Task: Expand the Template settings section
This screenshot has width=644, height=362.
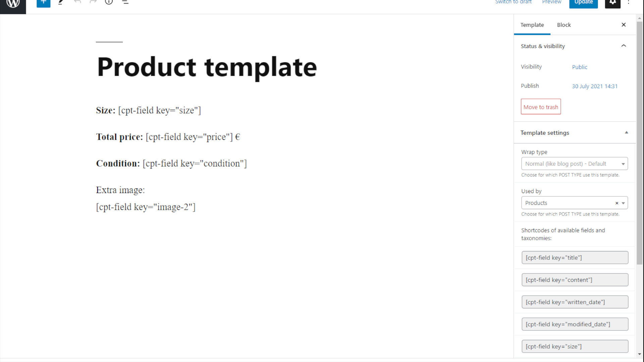Action: (x=626, y=133)
